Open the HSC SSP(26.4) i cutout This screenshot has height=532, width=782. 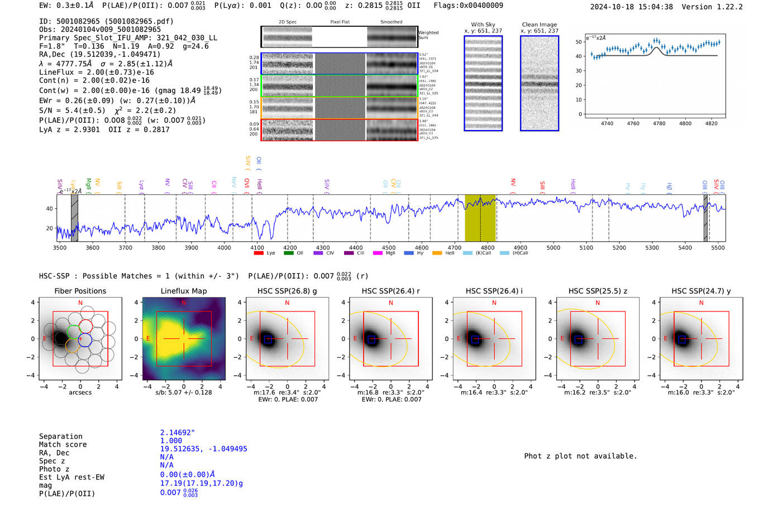click(494, 339)
